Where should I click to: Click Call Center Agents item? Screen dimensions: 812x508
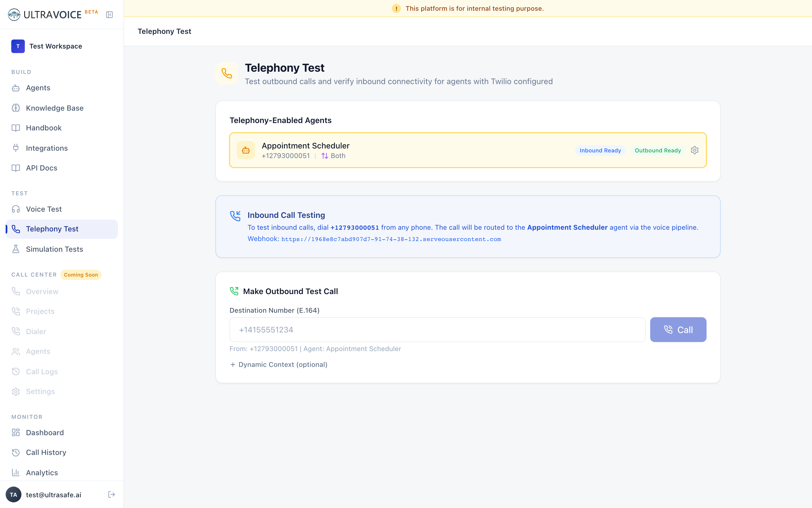pos(62,351)
